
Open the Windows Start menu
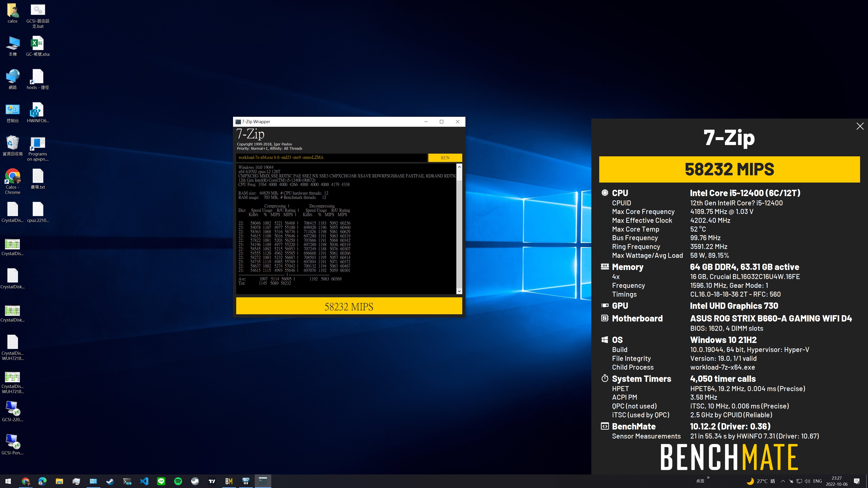(8, 481)
